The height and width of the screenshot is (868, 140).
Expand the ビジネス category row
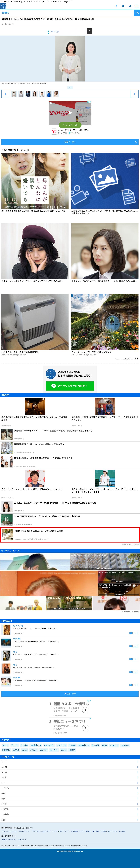coord(70,809)
